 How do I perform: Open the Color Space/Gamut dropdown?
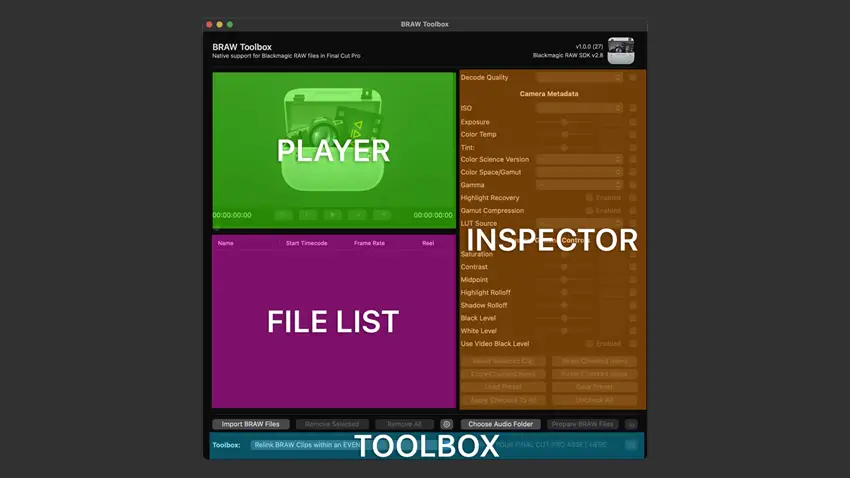pyautogui.click(x=579, y=172)
